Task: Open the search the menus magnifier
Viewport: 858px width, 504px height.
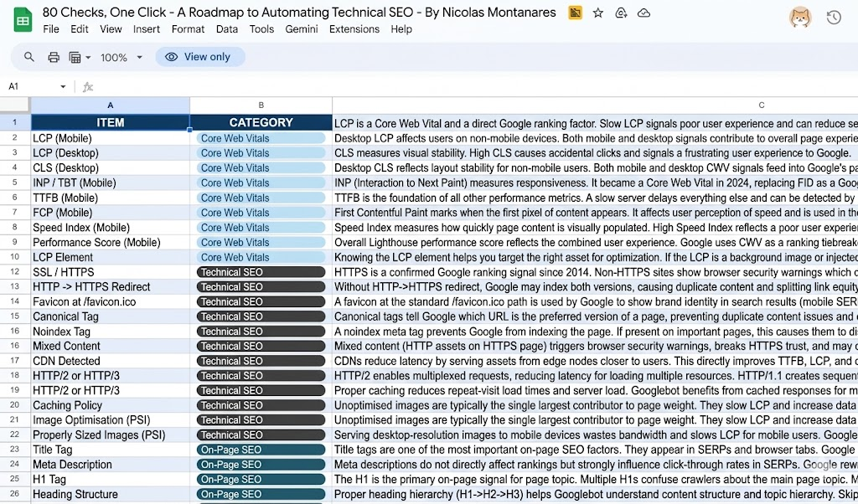Action: coord(29,57)
